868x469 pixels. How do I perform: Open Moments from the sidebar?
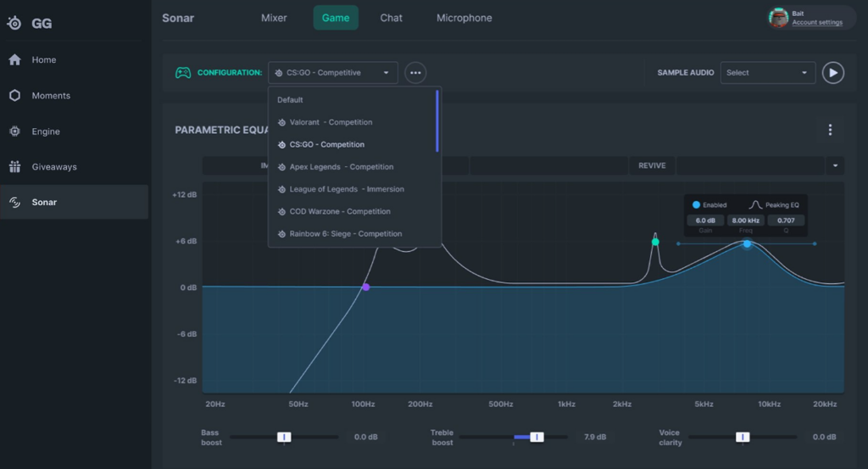51,96
